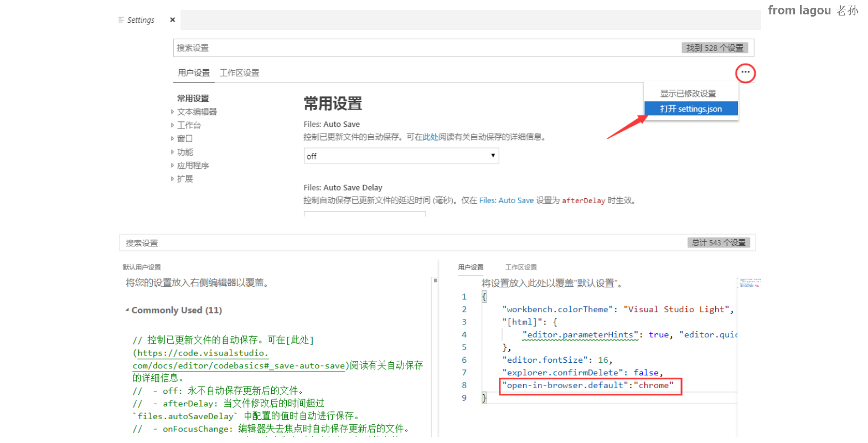Click the Files: Auto Save Delay title
The image size is (868, 443).
tap(343, 188)
